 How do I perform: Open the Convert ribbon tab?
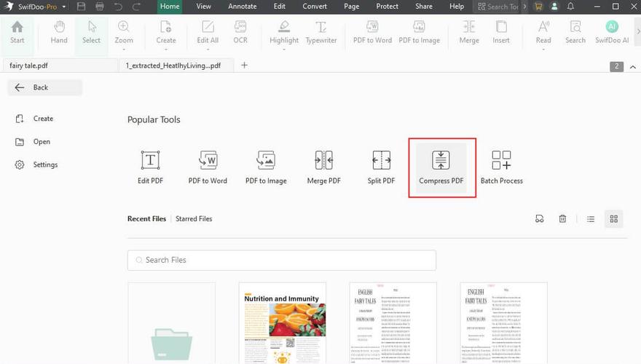coord(315,7)
